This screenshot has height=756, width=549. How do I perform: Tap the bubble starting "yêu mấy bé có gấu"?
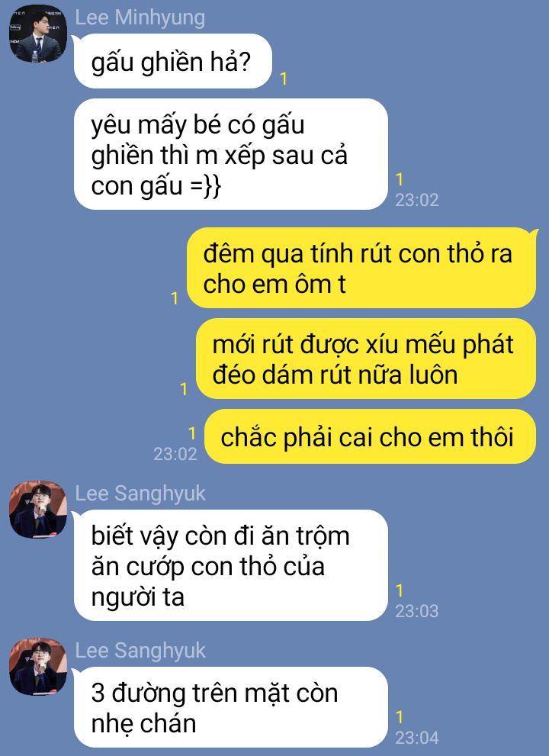pos(230,154)
